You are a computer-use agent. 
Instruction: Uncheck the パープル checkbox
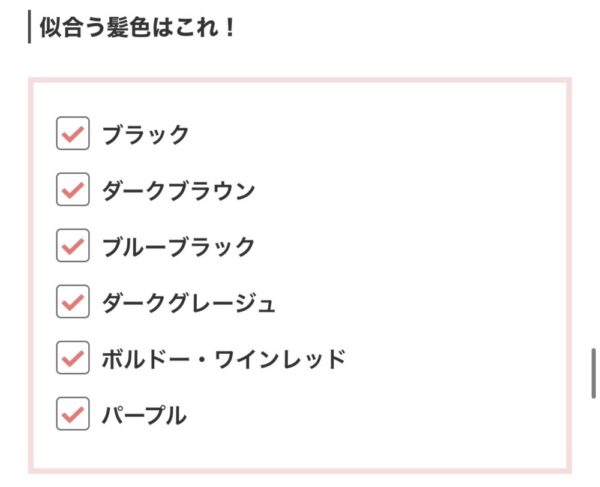click(73, 414)
